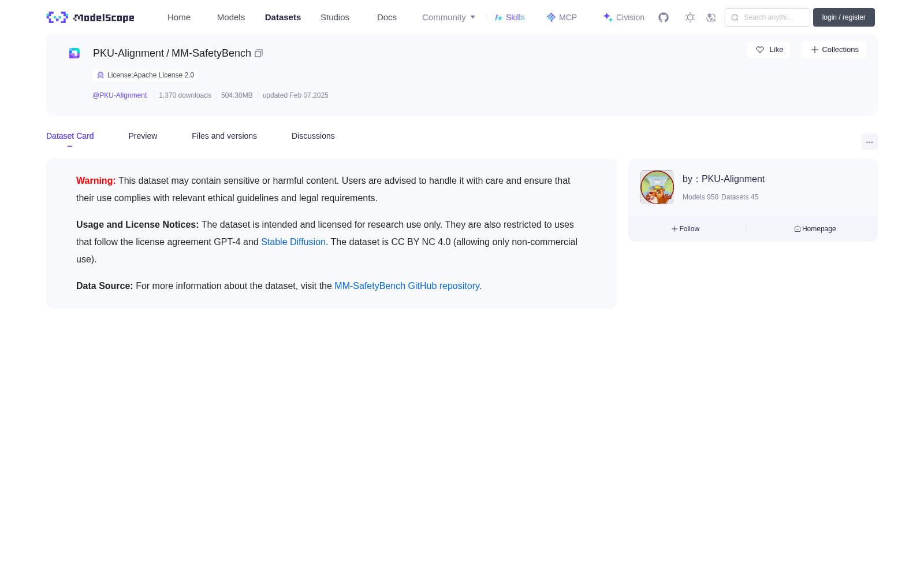Click the login / register button
Viewport: 924px width, 578px height.
pyautogui.click(x=844, y=17)
